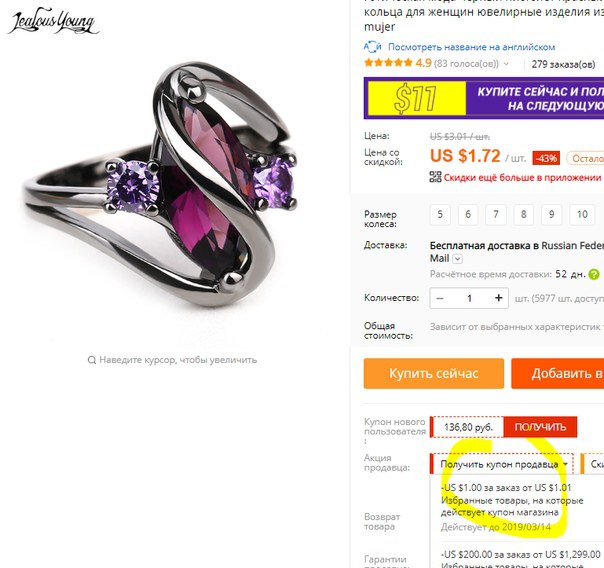Image resolution: width=604 pixels, height=568 pixels.
Task: Decrease quantity with the minus button
Action: (440, 298)
